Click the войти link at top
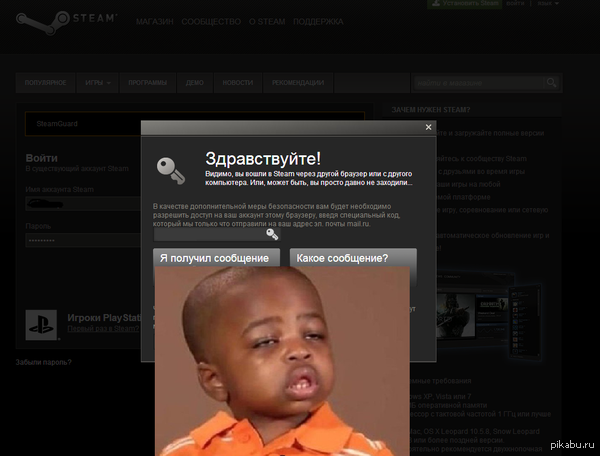The width and height of the screenshot is (600, 456). pyautogui.click(x=515, y=3)
